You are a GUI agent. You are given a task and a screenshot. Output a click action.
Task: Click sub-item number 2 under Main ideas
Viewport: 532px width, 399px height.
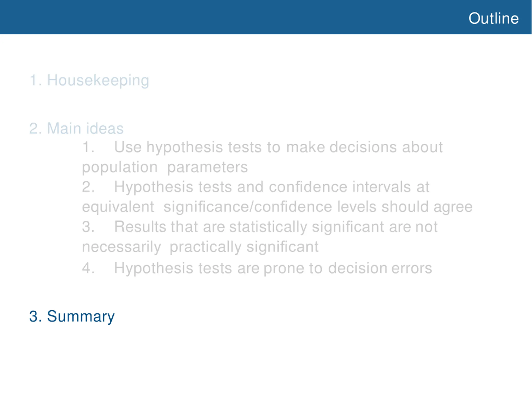pyautogui.click(x=88, y=187)
